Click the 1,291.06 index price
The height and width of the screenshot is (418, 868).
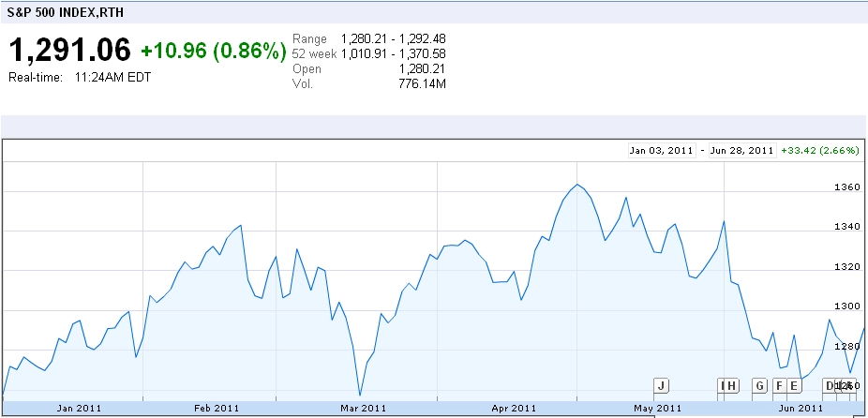pyautogui.click(x=69, y=51)
